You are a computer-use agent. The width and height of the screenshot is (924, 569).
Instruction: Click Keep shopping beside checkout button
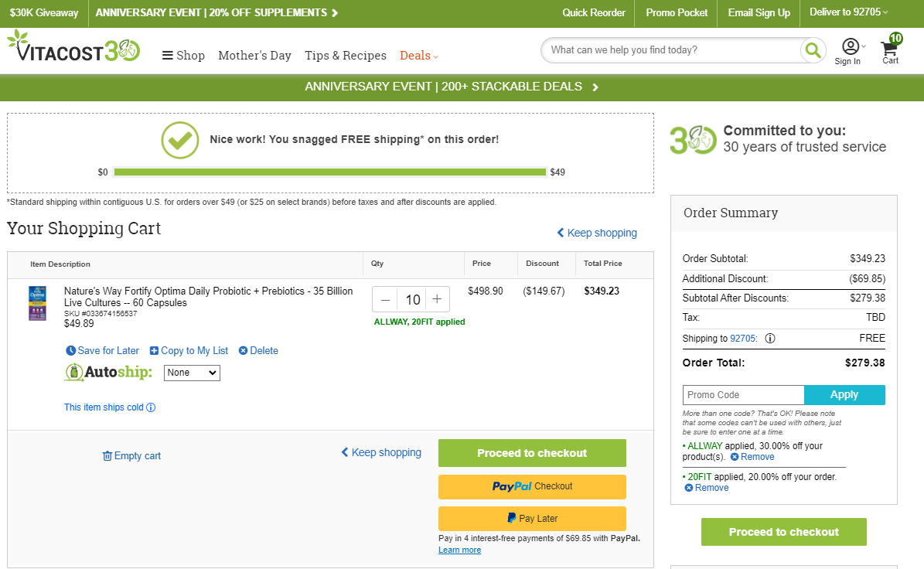[381, 452]
